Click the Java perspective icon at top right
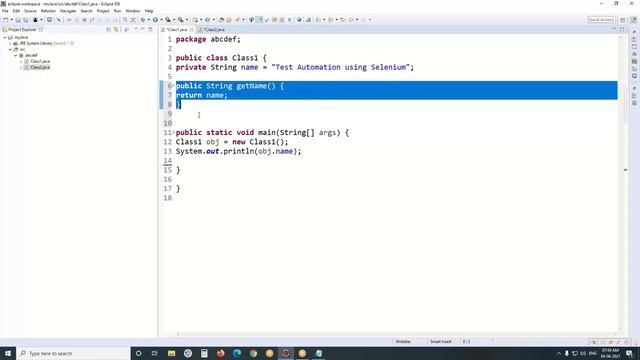The image size is (640, 360). pyautogui.click(x=633, y=20)
